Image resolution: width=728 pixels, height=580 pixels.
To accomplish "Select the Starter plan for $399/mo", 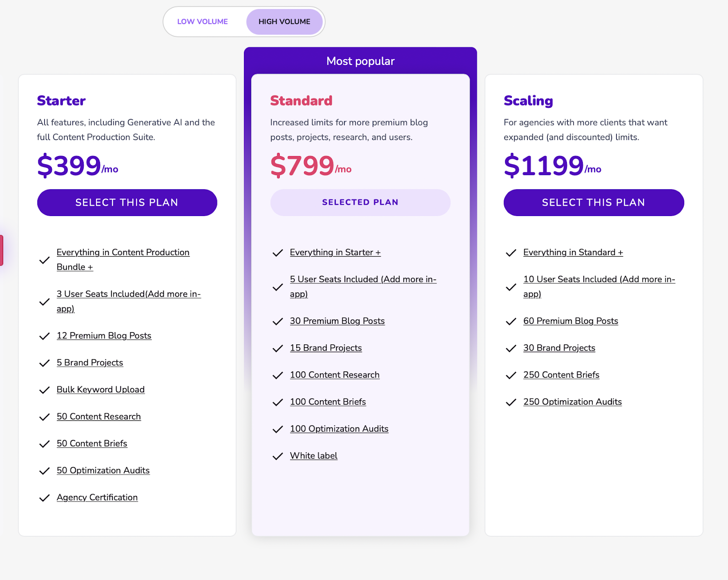I will [127, 202].
